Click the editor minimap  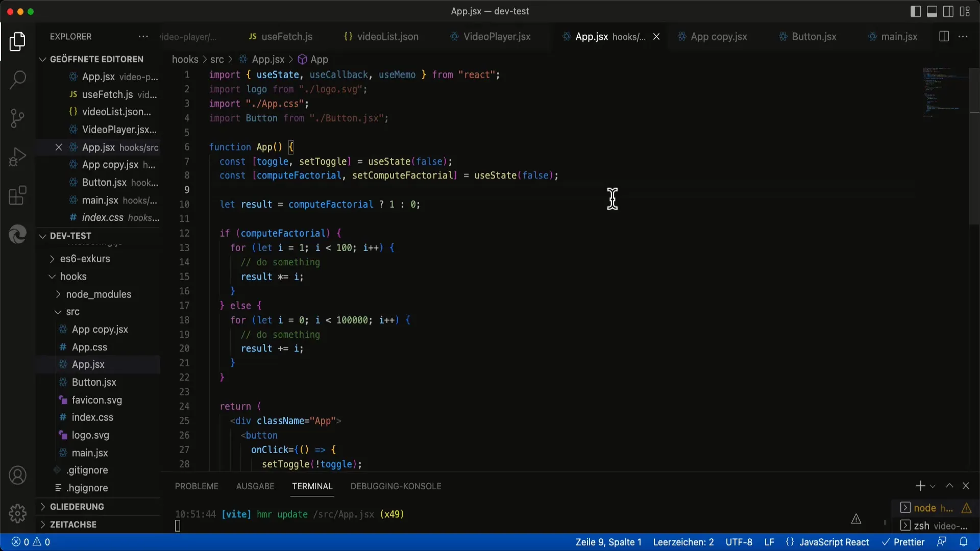coord(945,92)
